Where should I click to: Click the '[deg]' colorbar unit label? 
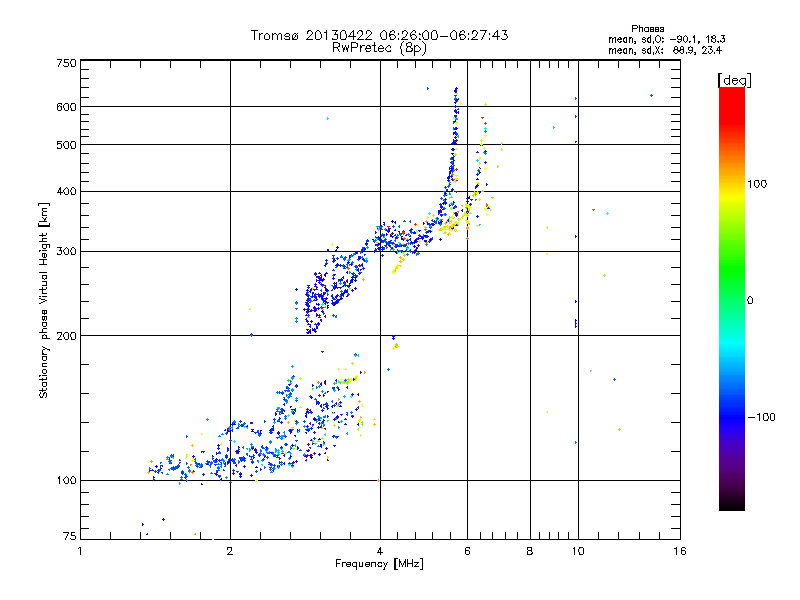tap(734, 80)
